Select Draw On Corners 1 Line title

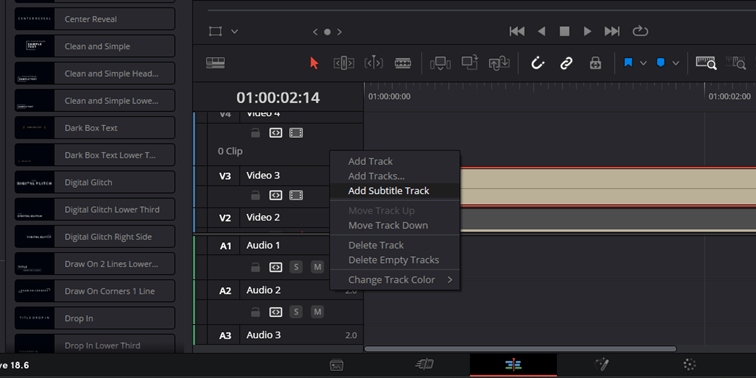[x=94, y=291]
